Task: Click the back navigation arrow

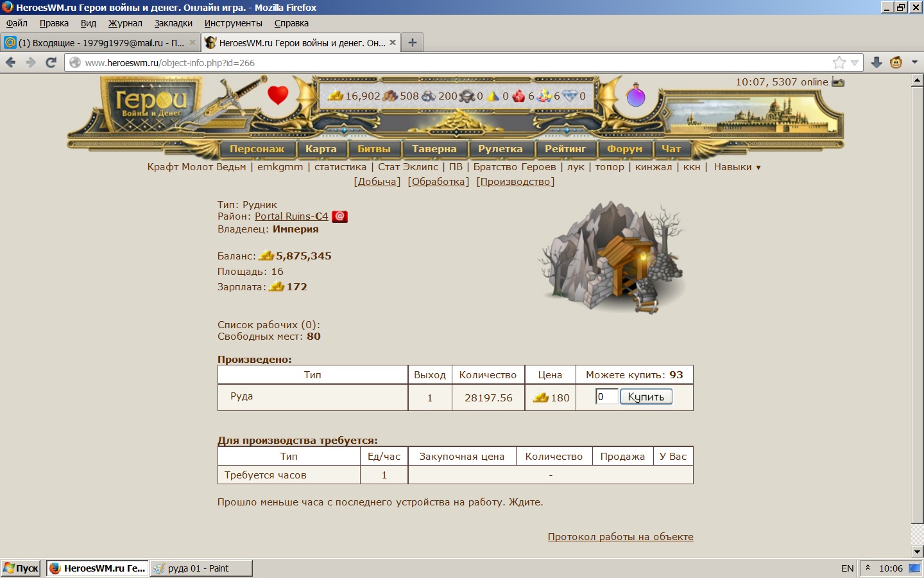Action: (x=11, y=62)
